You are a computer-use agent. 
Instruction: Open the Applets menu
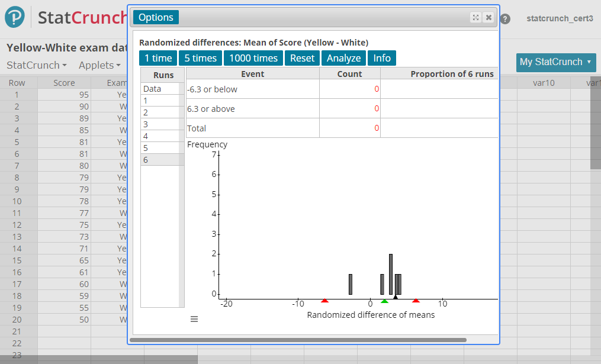(99, 65)
